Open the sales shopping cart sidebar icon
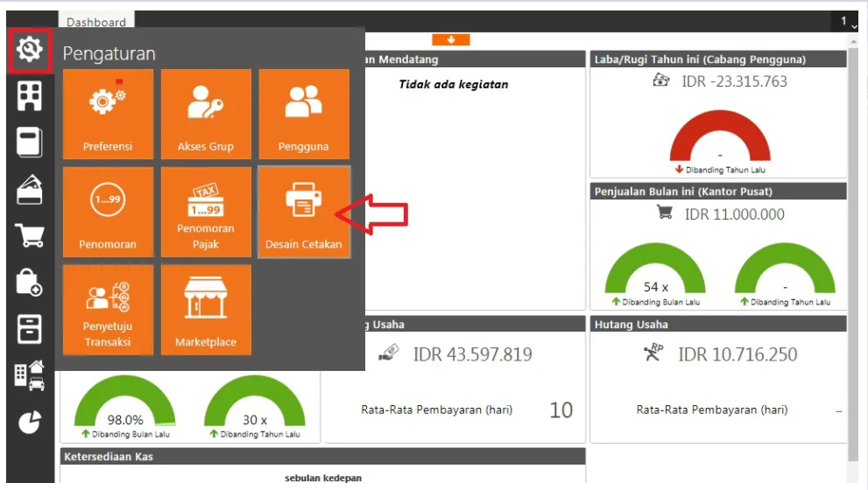The image size is (868, 490). point(29,235)
